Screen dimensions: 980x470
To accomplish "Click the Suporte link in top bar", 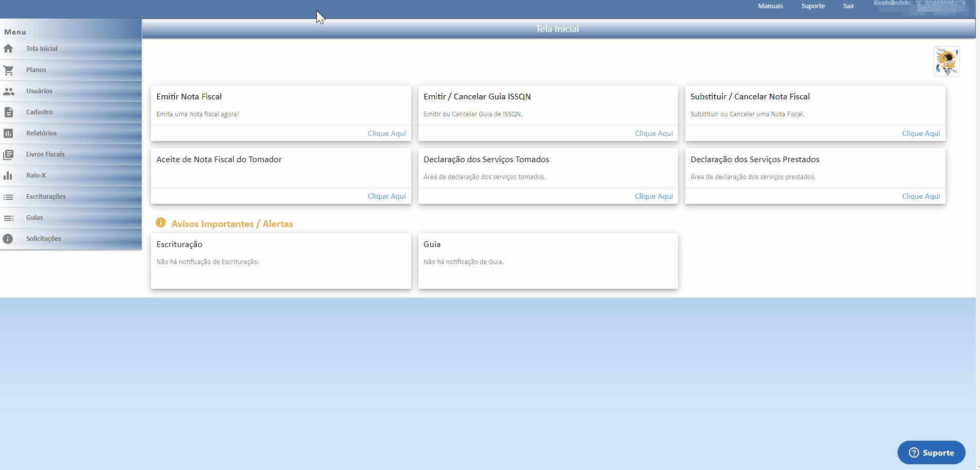I will click(813, 6).
